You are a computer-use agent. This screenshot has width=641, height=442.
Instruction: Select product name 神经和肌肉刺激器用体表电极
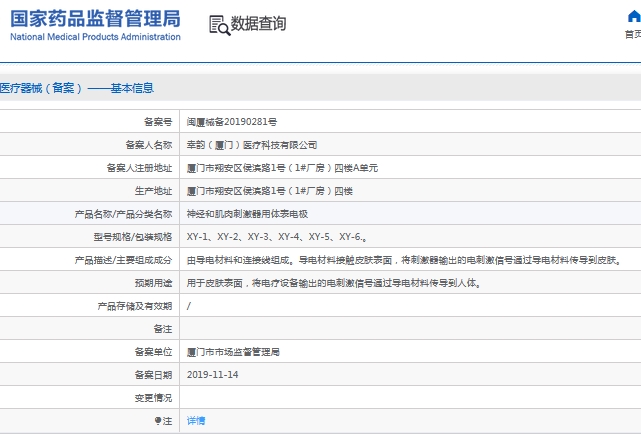[x=247, y=214]
